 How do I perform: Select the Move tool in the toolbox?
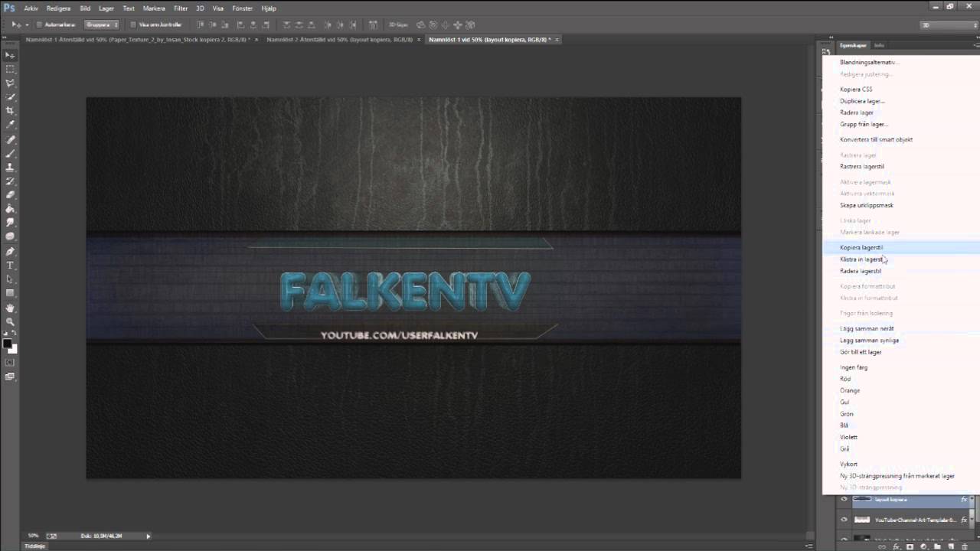click(10, 55)
